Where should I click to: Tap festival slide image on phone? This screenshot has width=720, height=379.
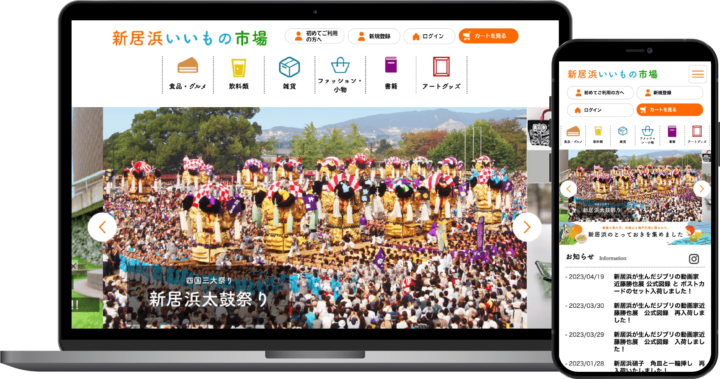[x=635, y=186]
